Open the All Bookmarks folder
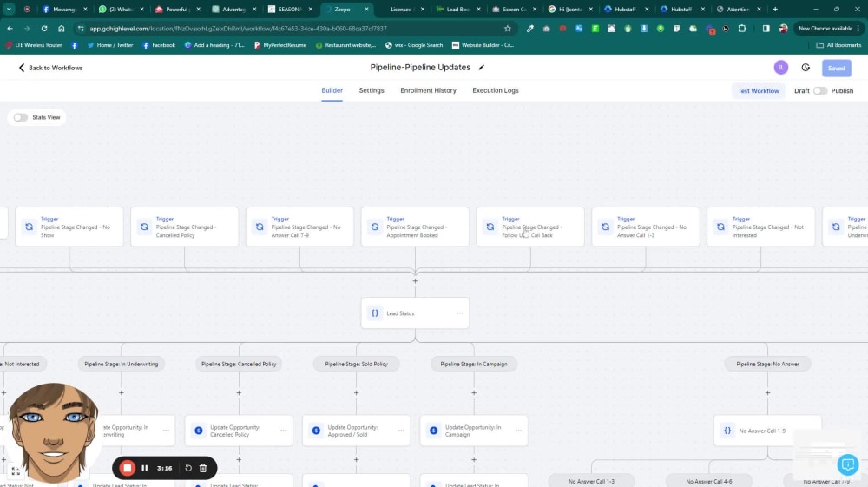This screenshot has width=868, height=487. pos(838,45)
